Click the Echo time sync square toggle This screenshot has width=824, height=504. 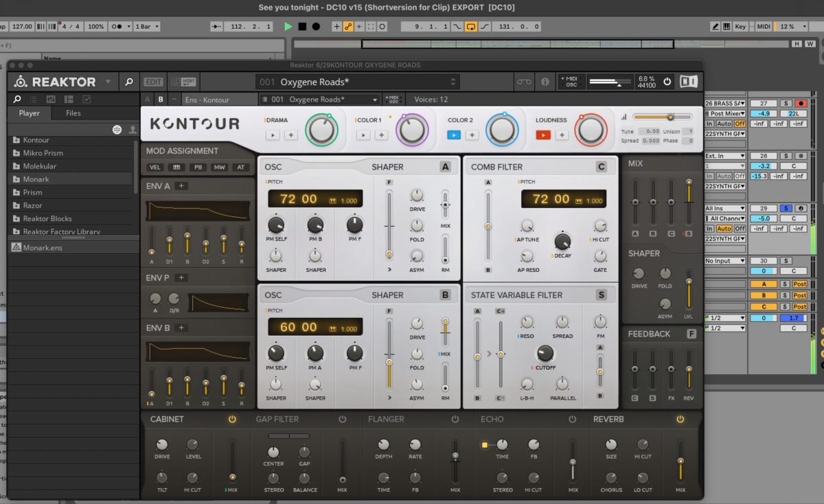click(x=484, y=445)
